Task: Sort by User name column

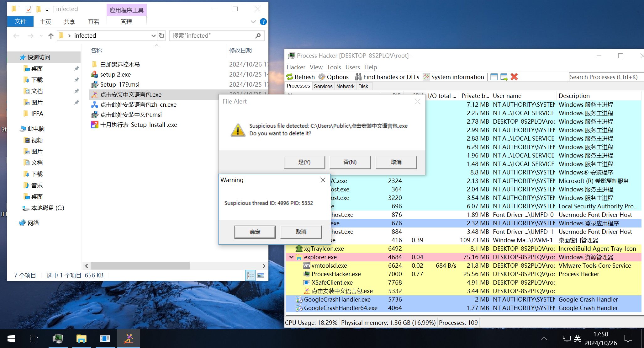Action: [x=523, y=96]
